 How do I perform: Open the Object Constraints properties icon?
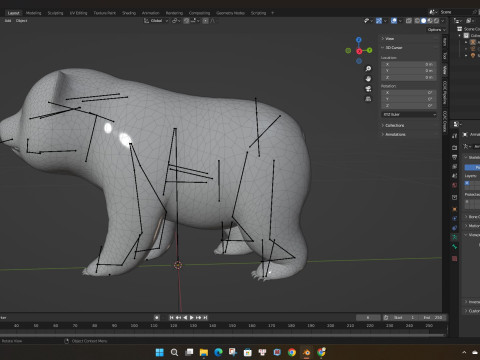click(455, 228)
